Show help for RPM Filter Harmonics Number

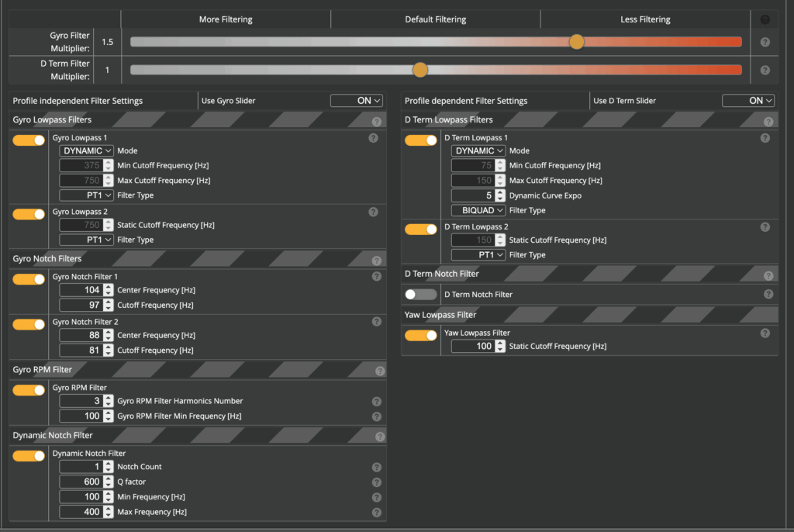click(x=376, y=401)
